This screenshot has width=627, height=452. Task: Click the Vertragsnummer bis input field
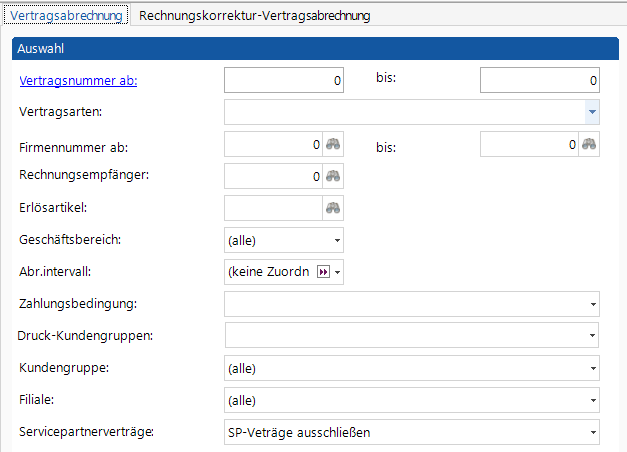tap(540, 81)
